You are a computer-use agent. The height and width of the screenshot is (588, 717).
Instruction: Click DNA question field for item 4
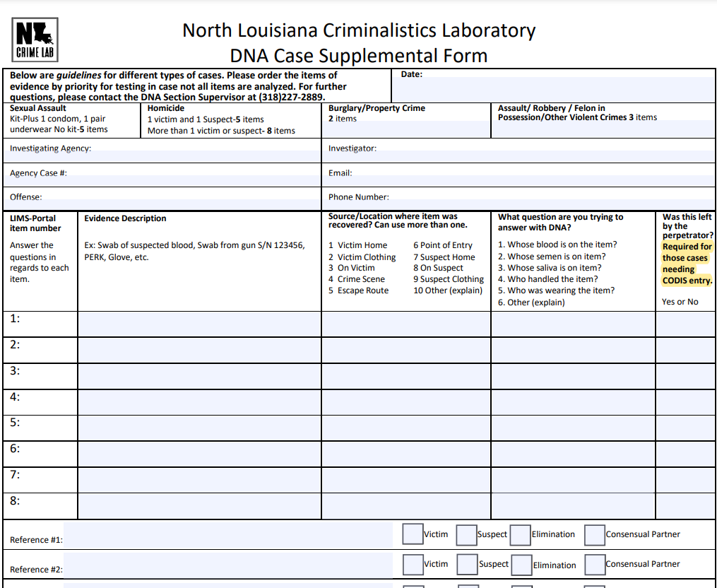tap(574, 402)
